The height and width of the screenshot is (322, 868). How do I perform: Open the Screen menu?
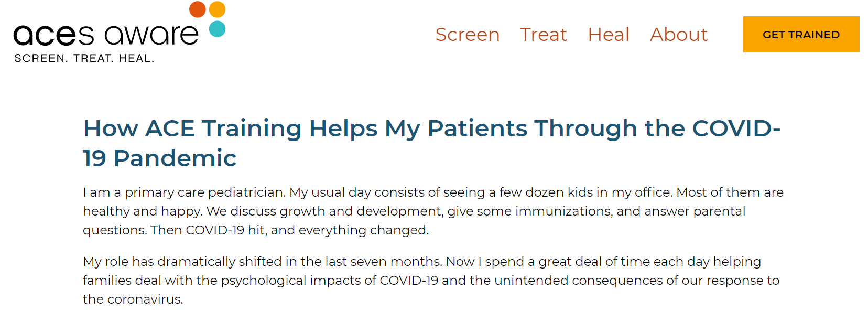click(x=467, y=34)
